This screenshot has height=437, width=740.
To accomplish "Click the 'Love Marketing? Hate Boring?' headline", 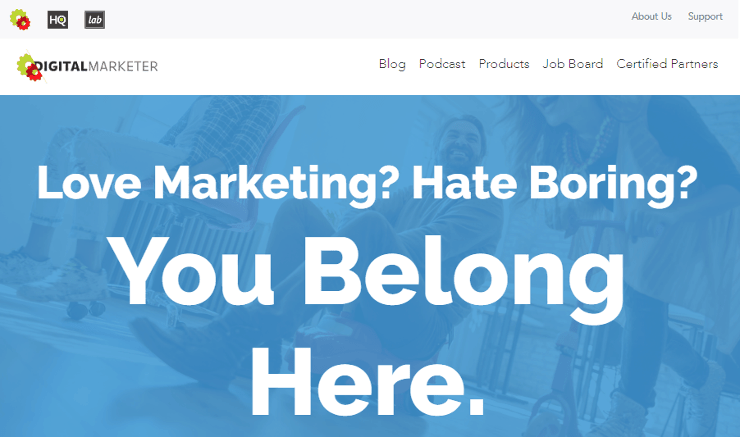I will tap(367, 185).
